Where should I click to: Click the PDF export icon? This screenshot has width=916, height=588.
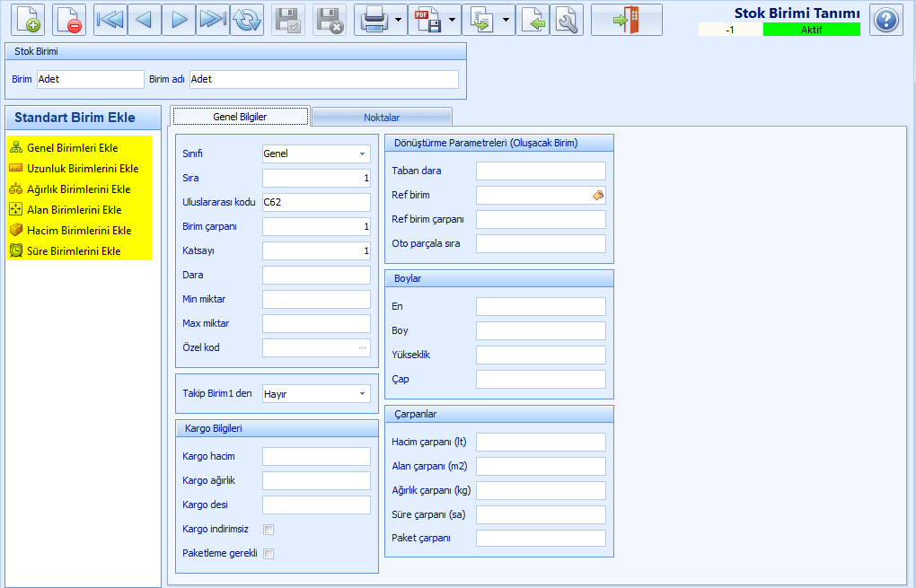click(x=427, y=20)
